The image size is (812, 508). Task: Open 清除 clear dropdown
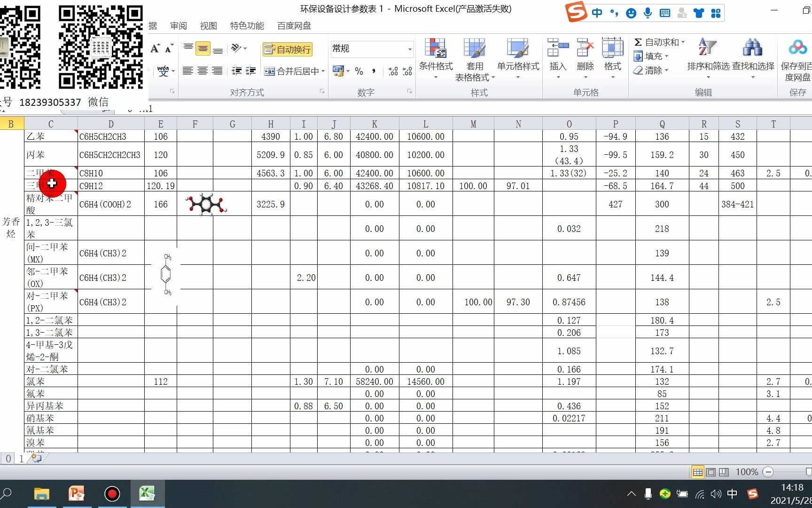651,71
